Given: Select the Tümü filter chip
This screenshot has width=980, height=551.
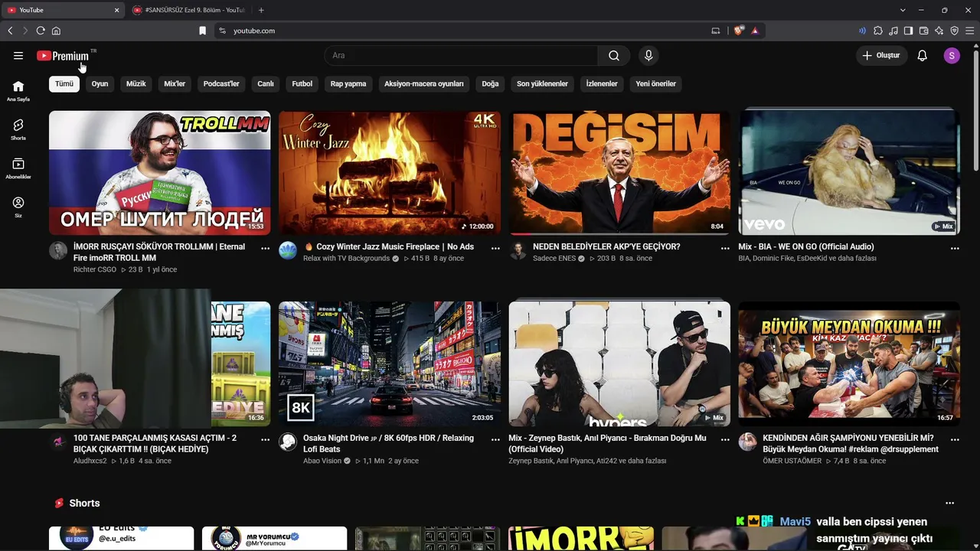Looking at the screenshot, I should (x=64, y=83).
